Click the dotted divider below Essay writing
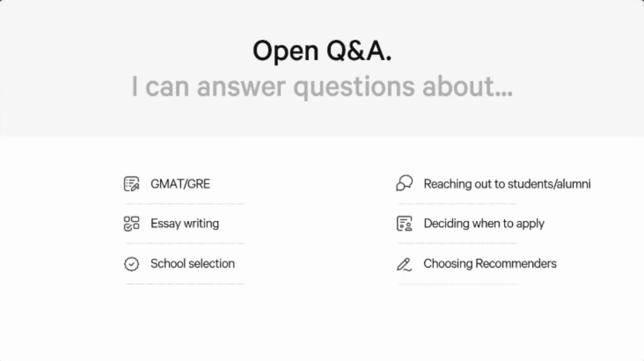The height and width of the screenshot is (361, 644). (x=185, y=243)
